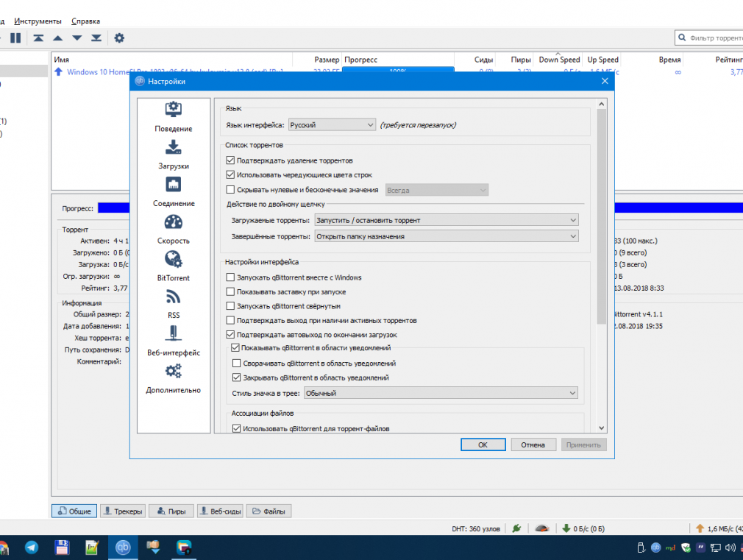Image resolution: width=743 pixels, height=560 pixels.
Task: Toggle Закрывать qBittorrent в область уведомлений
Action: [x=236, y=378]
